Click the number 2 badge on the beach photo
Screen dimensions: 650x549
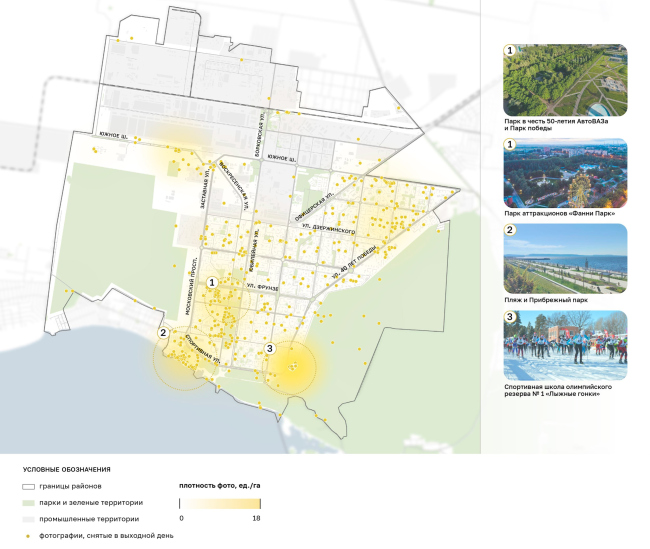point(510,230)
